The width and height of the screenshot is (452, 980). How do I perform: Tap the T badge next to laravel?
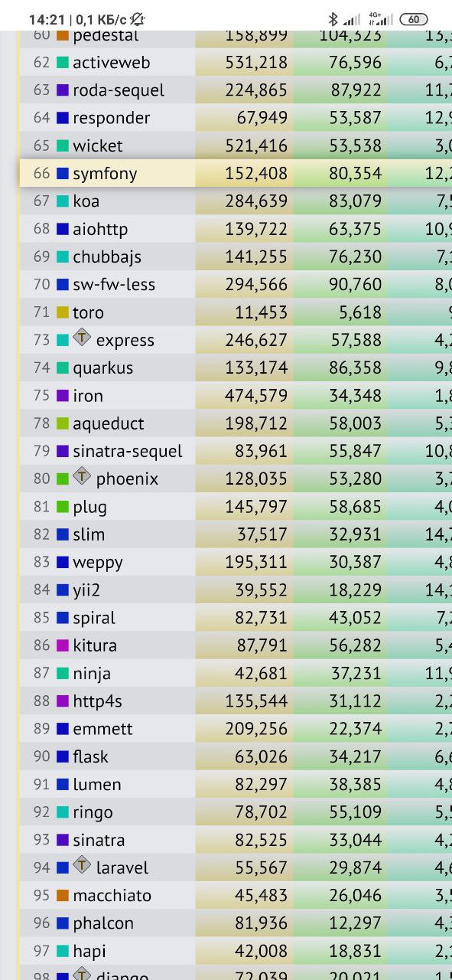82,864
